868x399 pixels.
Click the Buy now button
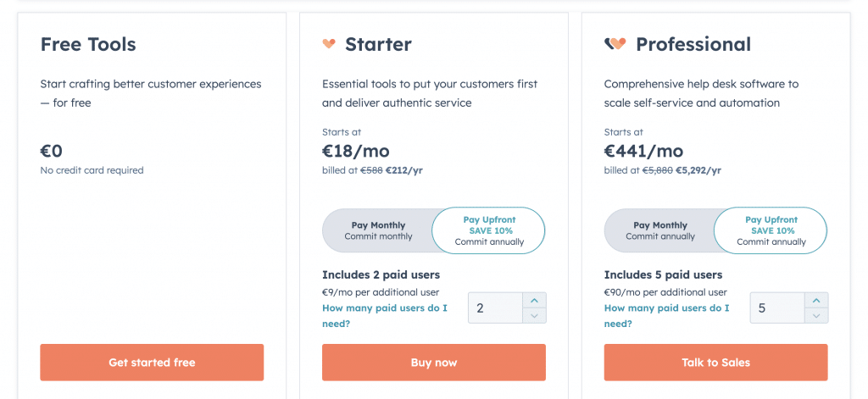coord(434,363)
